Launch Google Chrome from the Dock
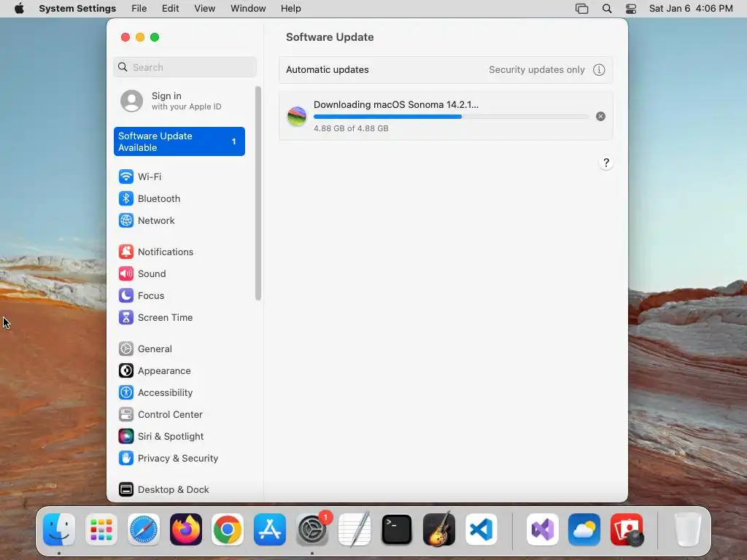747x560 pixels. pos(228,529)
